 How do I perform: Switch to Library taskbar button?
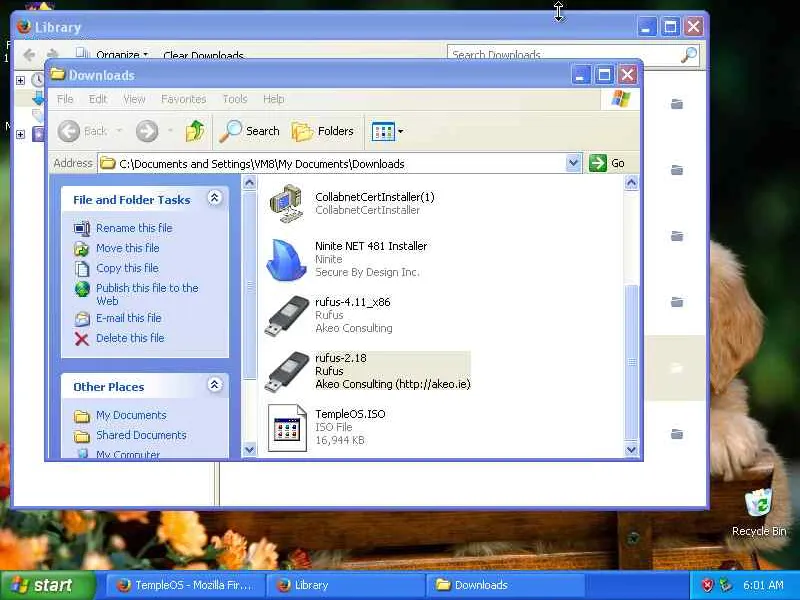point(345,585)
